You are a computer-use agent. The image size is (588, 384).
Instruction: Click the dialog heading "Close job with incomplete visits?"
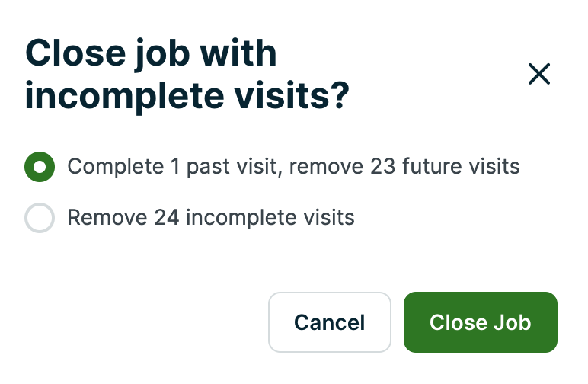click(187, 75)
